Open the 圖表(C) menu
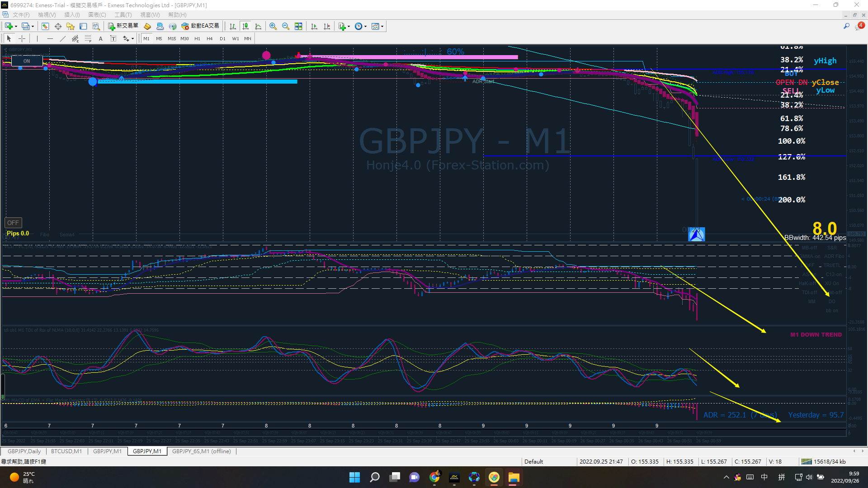This screenshot has height=488, width=868. pyautogui.click(x=97, y=15)
